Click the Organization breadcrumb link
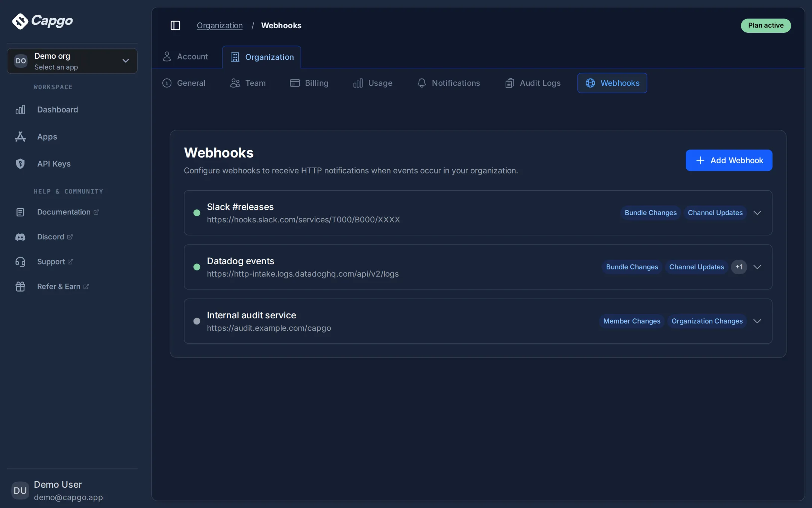This screenshot has width=812, height=508. 220,26
